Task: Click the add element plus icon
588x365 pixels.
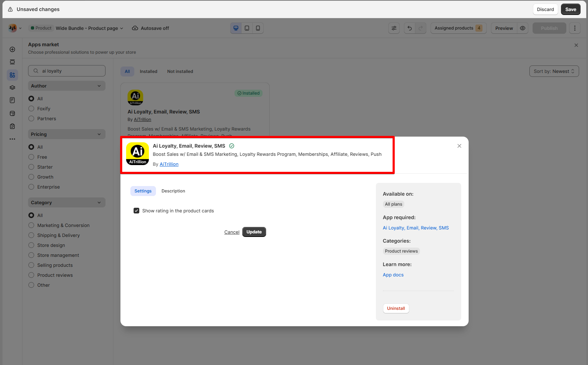Action: pos(12,49)
